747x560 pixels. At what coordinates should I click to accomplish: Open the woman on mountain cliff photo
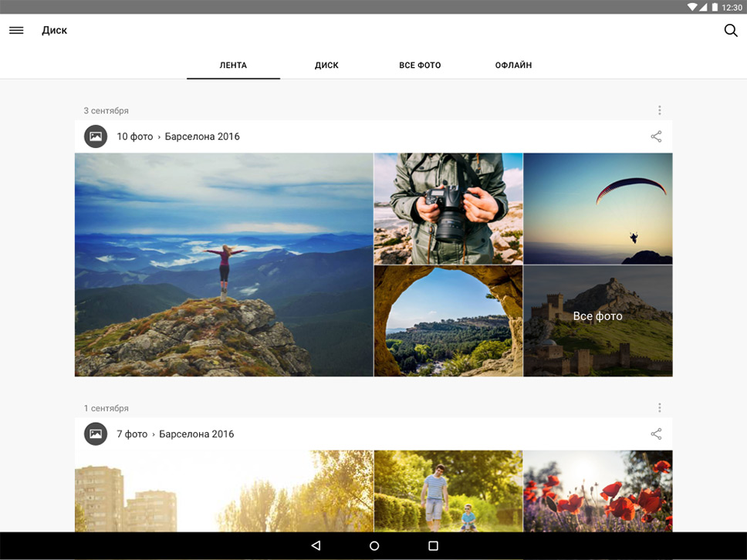(x=224, y=265)
